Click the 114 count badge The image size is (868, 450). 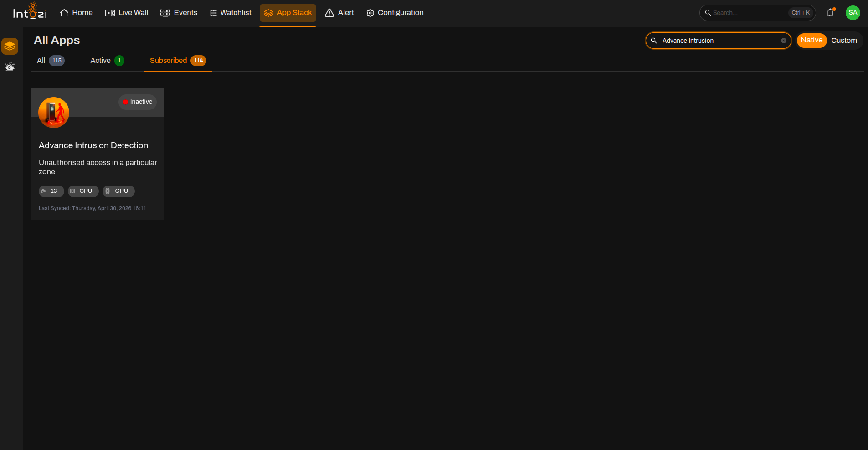coord(198,61)
